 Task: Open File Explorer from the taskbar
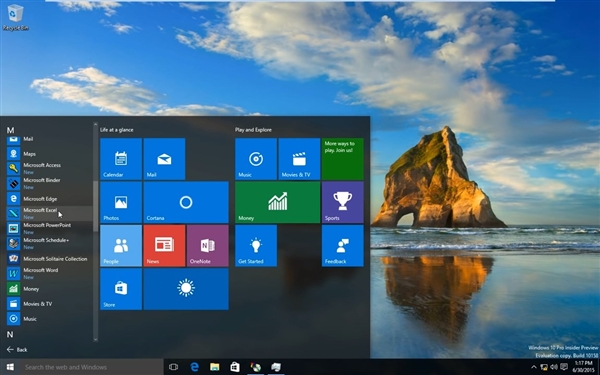(215, 367)
